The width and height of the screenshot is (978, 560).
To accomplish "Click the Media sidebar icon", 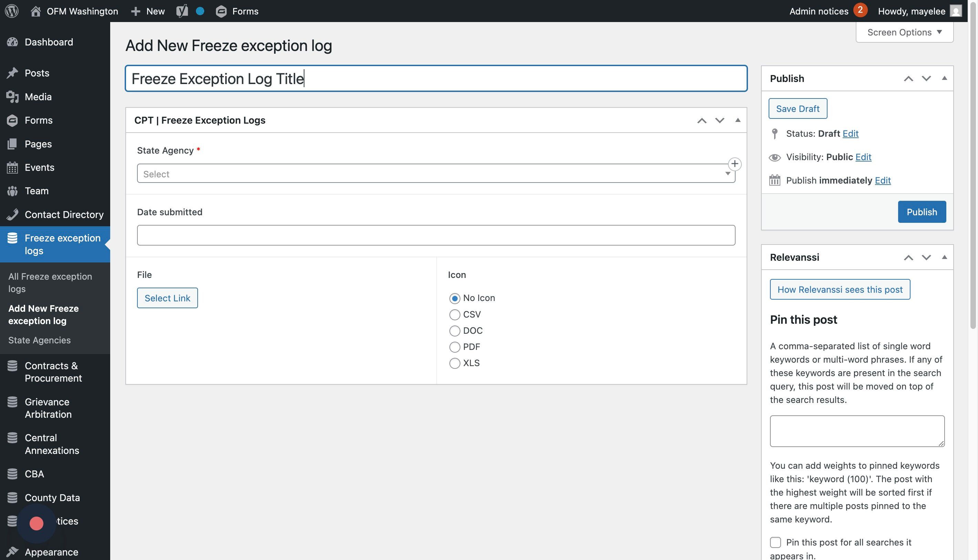I will pyautogui.click(x=12, y=97).
